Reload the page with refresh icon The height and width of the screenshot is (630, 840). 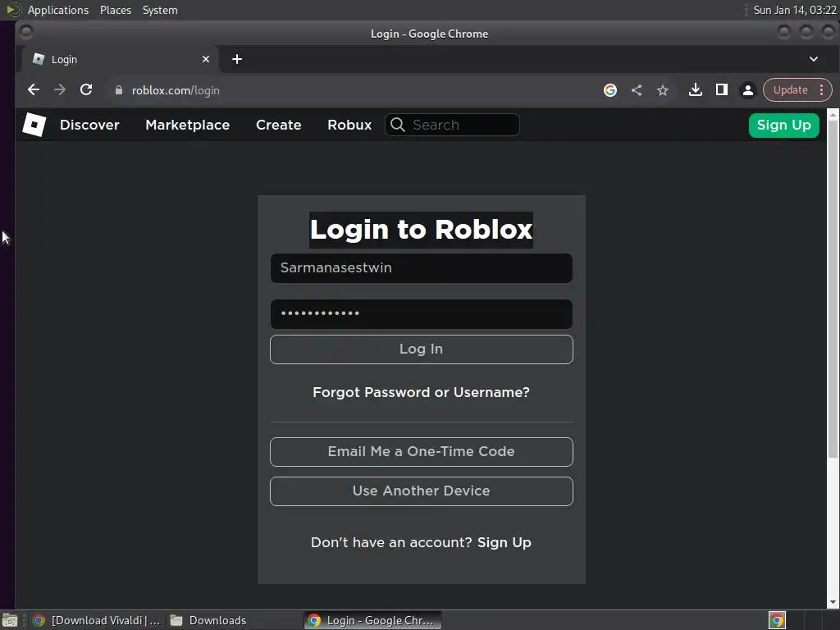coord(86,90)
